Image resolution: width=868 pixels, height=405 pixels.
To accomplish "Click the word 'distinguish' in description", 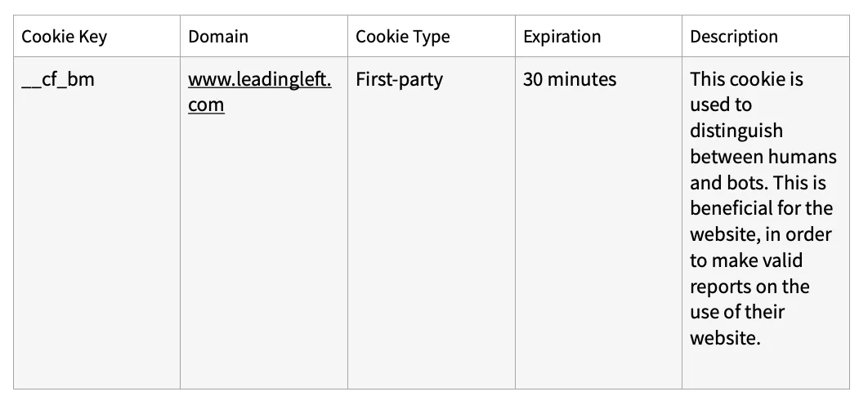I will [736, 131].
